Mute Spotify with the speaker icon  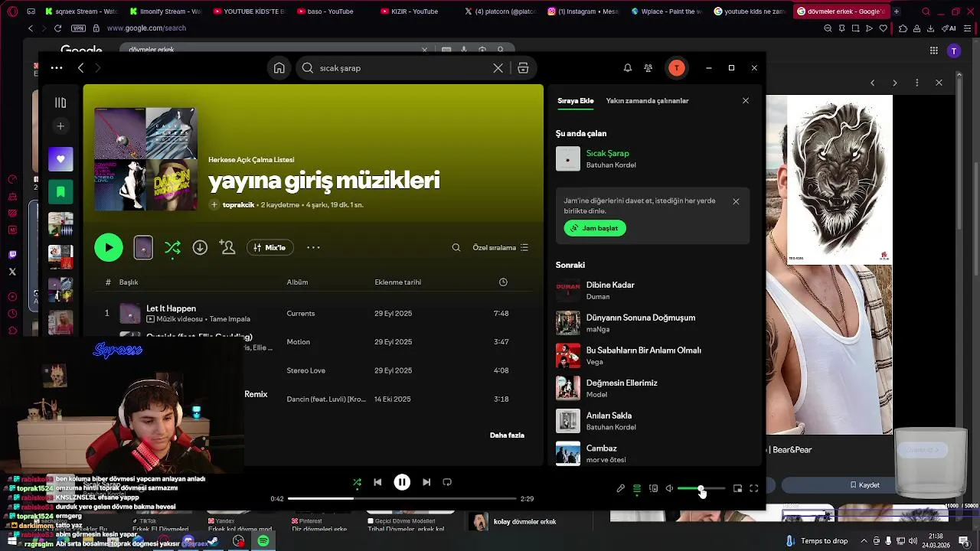click(669, 488)
